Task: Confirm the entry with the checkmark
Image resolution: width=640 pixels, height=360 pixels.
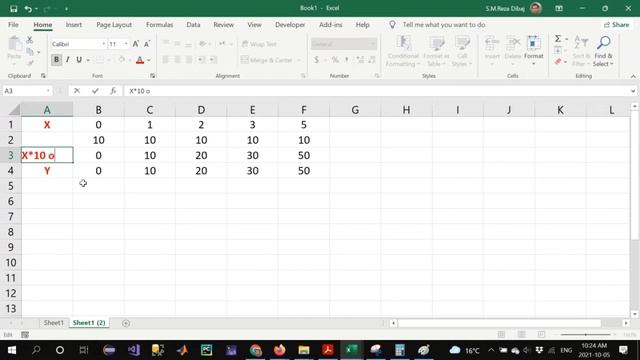Action: [x=95, y=91]
